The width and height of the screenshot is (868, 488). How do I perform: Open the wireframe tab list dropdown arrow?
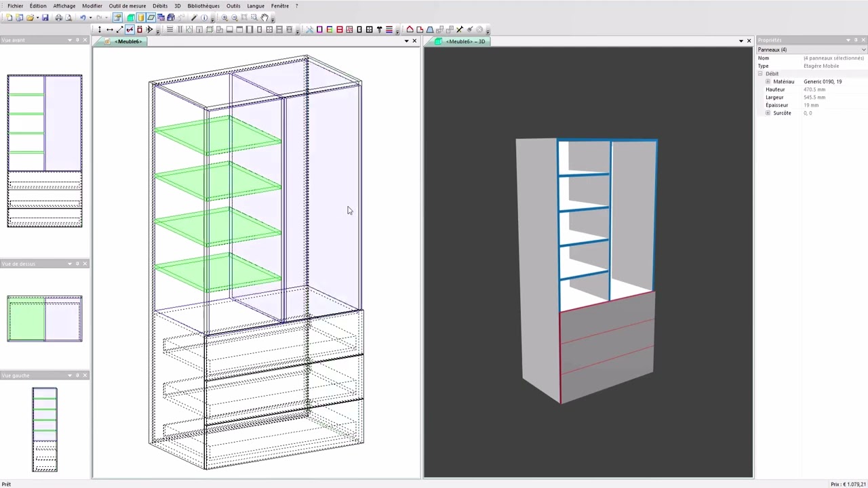[x=407, y=41]
